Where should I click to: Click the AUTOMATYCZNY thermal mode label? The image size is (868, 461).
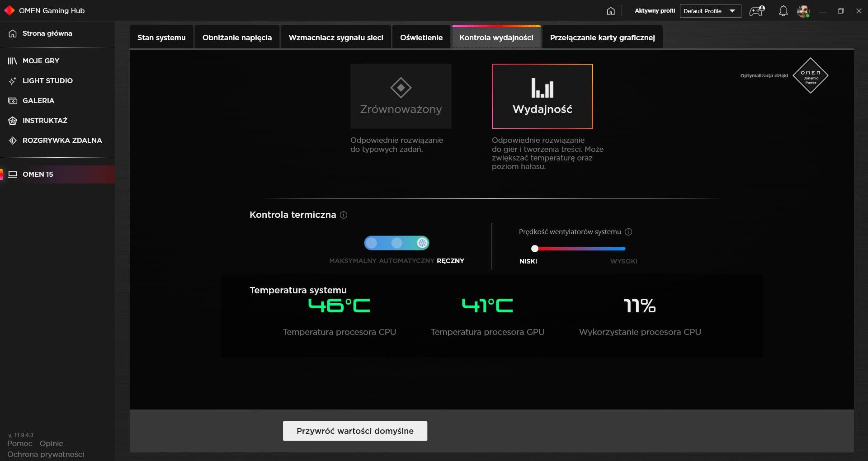406,261
